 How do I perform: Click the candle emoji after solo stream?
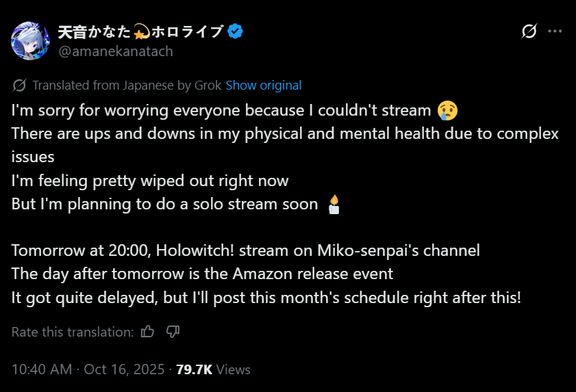pyautogui.click(x=334, y=205)
